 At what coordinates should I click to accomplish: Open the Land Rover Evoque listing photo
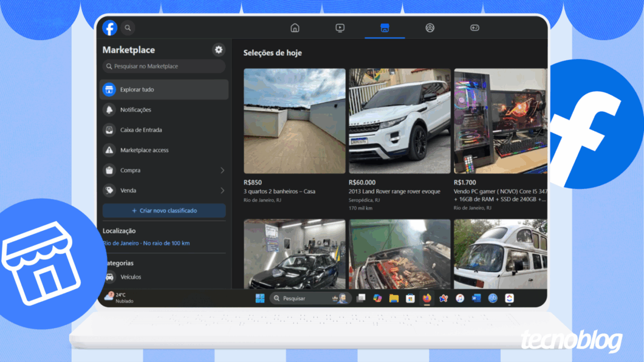(400, 121)
